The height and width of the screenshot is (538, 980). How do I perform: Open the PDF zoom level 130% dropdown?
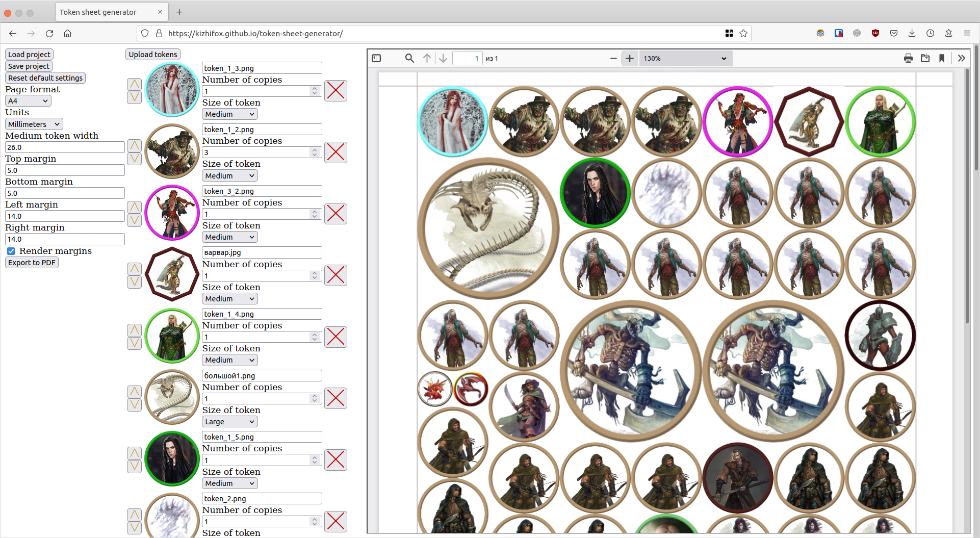point(685,58)
